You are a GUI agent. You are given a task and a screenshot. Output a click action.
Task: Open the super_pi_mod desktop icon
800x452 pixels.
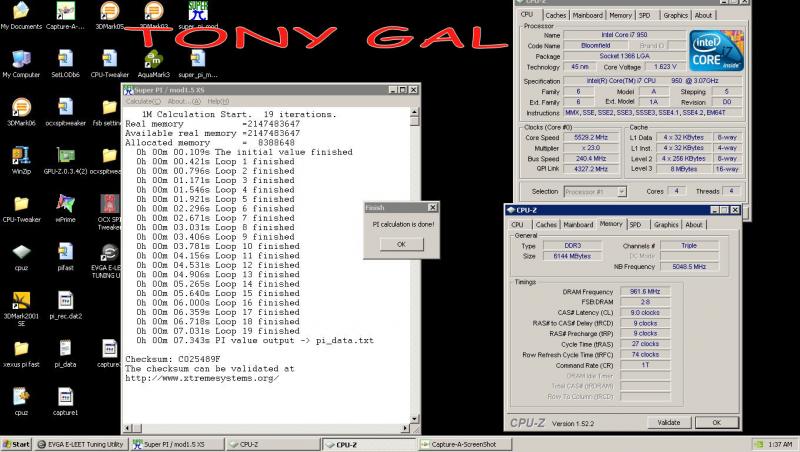[198, 14]
